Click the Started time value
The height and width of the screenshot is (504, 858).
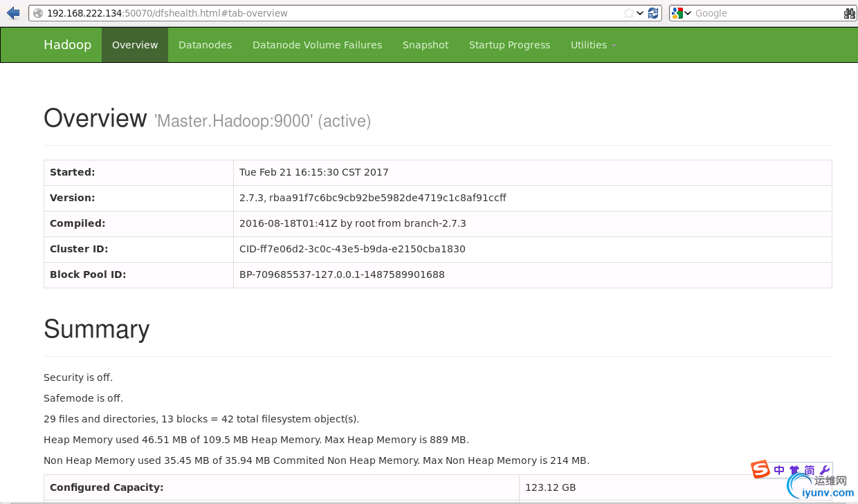(314, 172)
